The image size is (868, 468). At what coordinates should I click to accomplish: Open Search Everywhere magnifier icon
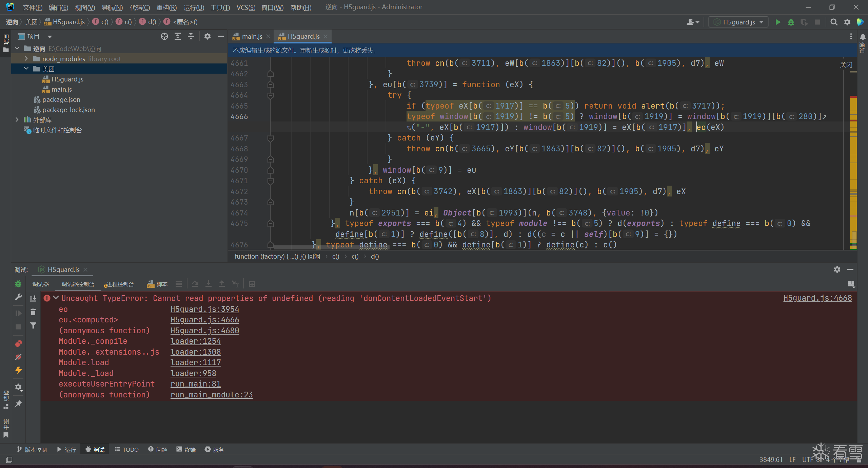tap(834, 22)
